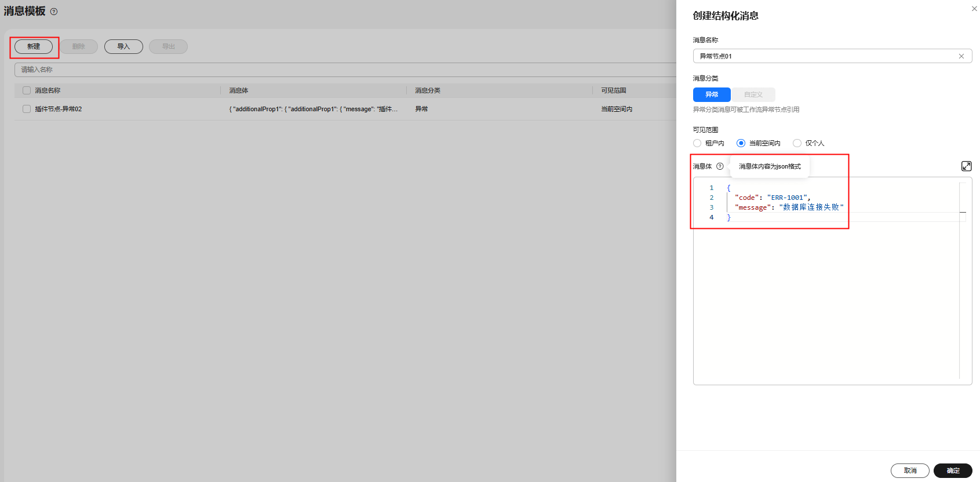The width and height of the screenshot is (980, 482).
Task: Click the 新建 button
Action: (x=34, y=46)
